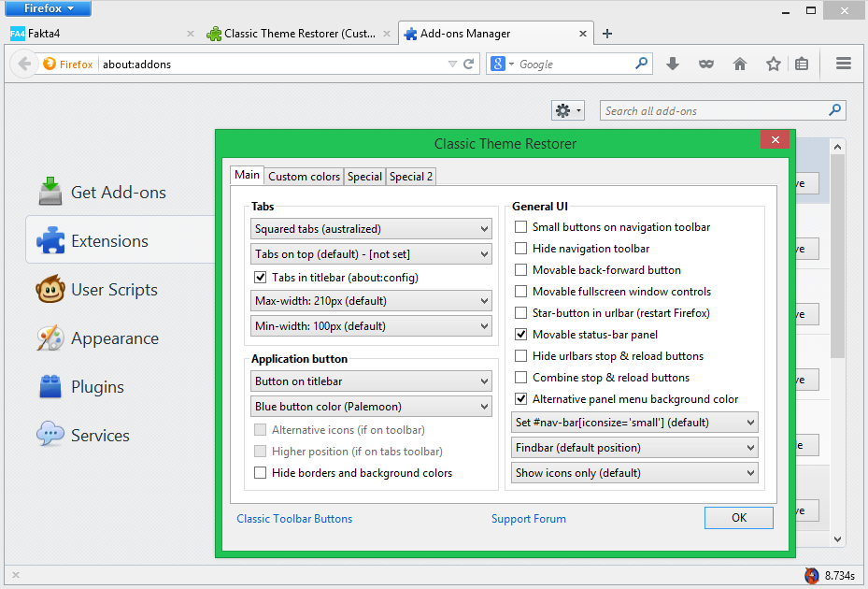868x589 pixels.
Task: Select the Extensions puzzle category
Action: (x=121, y=240)
